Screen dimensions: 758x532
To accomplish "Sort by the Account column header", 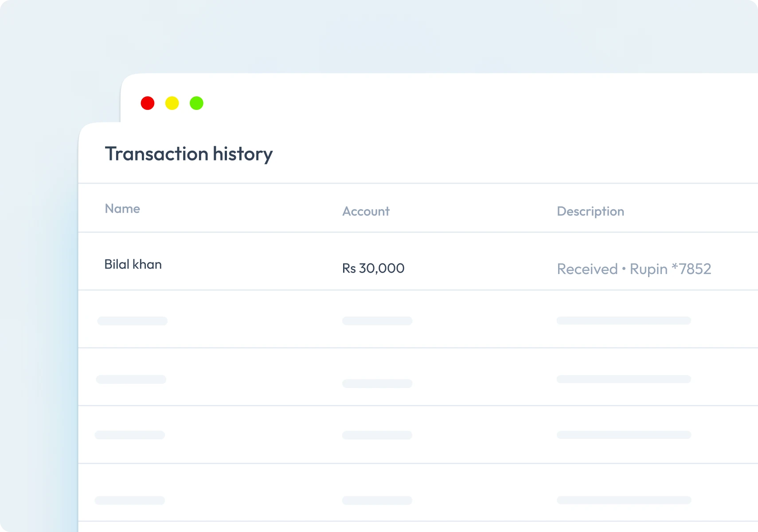I will [x=366, y=211].
